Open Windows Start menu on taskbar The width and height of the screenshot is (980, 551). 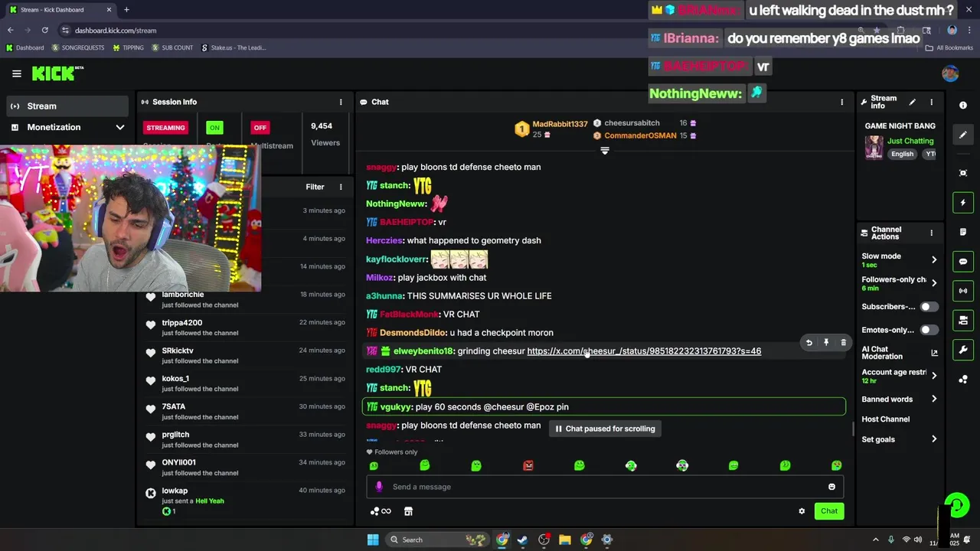372,540
